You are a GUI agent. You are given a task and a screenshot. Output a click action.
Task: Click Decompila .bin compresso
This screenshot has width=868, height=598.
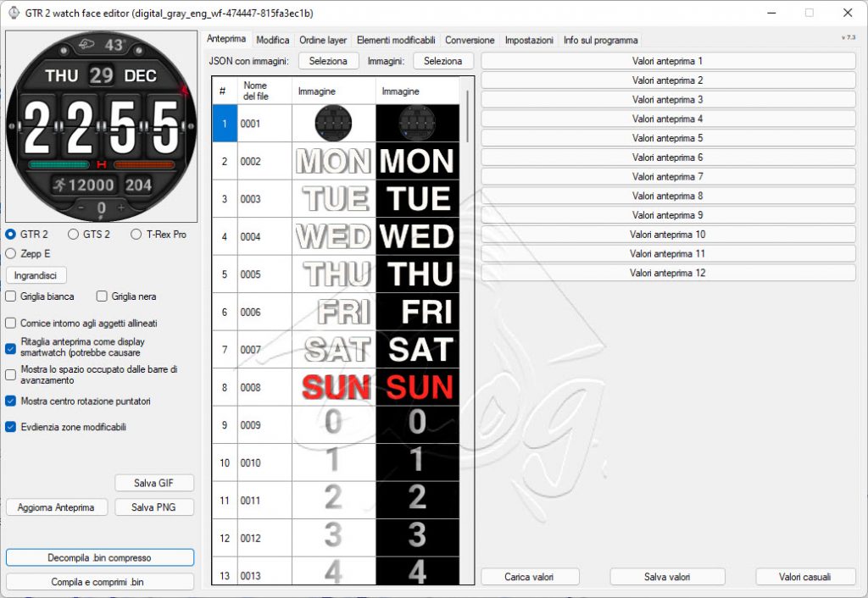pyautogui.click(x=100, y=557)
